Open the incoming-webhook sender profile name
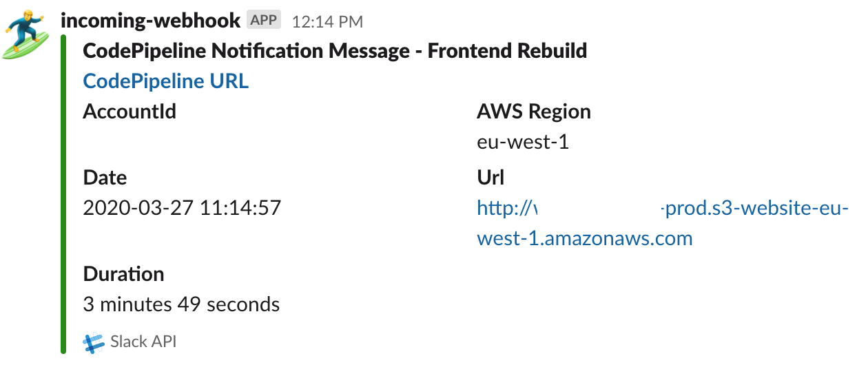The width and height of the screenshot is (868, 365). tap(150, 20)
